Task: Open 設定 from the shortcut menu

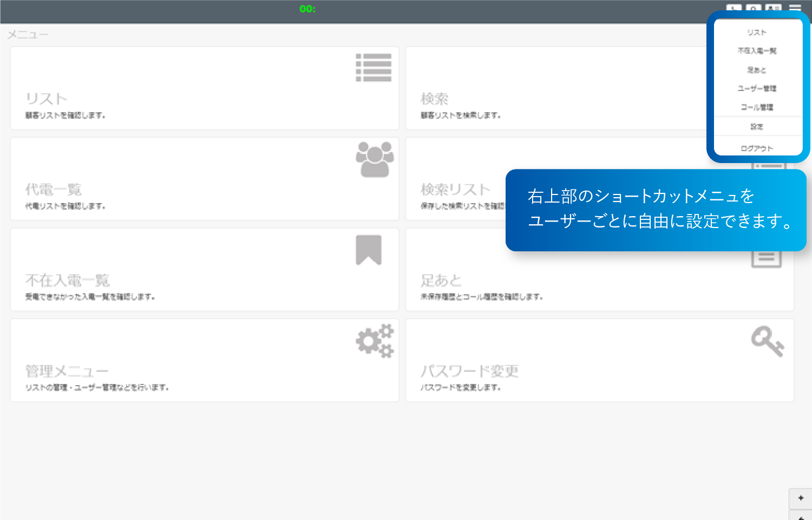Action: 757,127
